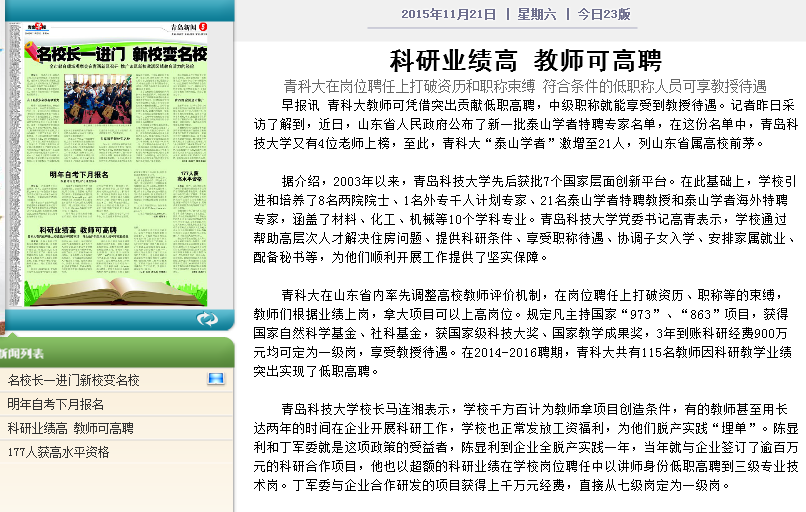The image size is (806, 512).
Task: Click 星期六 in the header
Action: [x=537, y=14]
